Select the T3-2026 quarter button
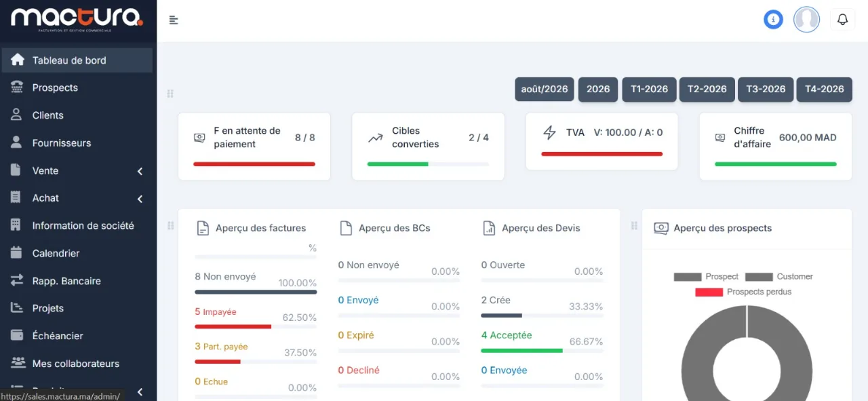Viewport: 868px width, 401px height. coord(766,90)
